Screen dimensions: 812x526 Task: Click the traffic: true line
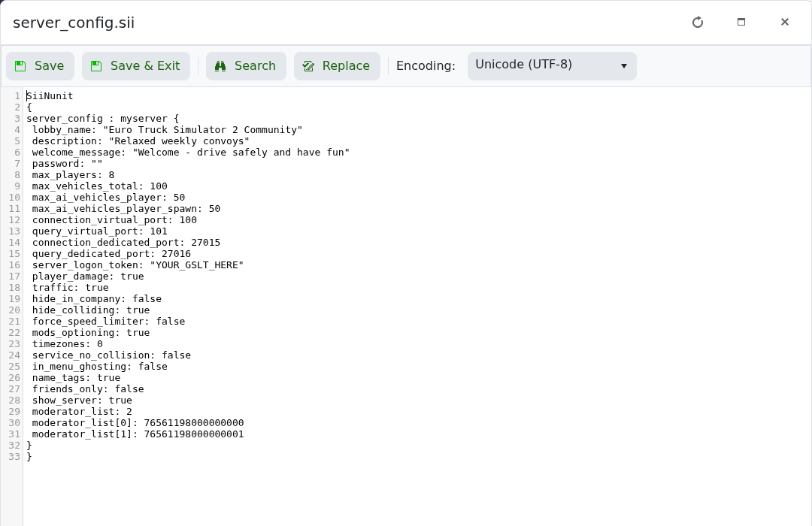tap(70, 287)
